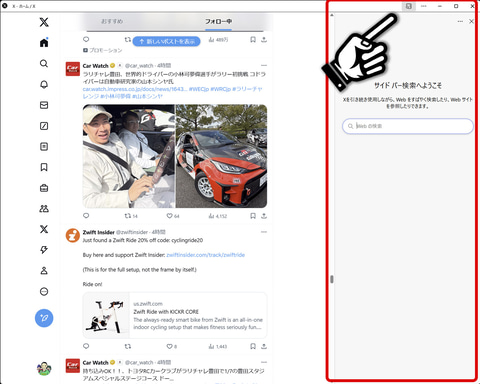This screenshot has width=480, height=384.
Task: Open the Profile person icon
Action: pos(44,271)
